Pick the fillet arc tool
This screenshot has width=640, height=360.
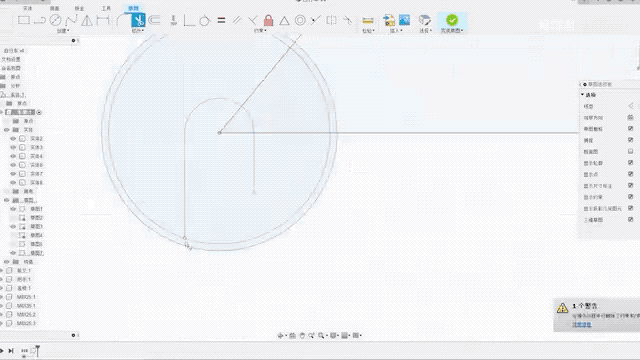click(x=122, y=20)
